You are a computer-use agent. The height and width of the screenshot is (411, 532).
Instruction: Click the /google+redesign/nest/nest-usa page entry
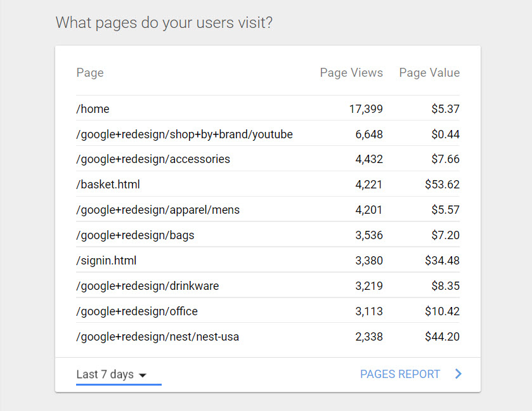pos(157,337)
